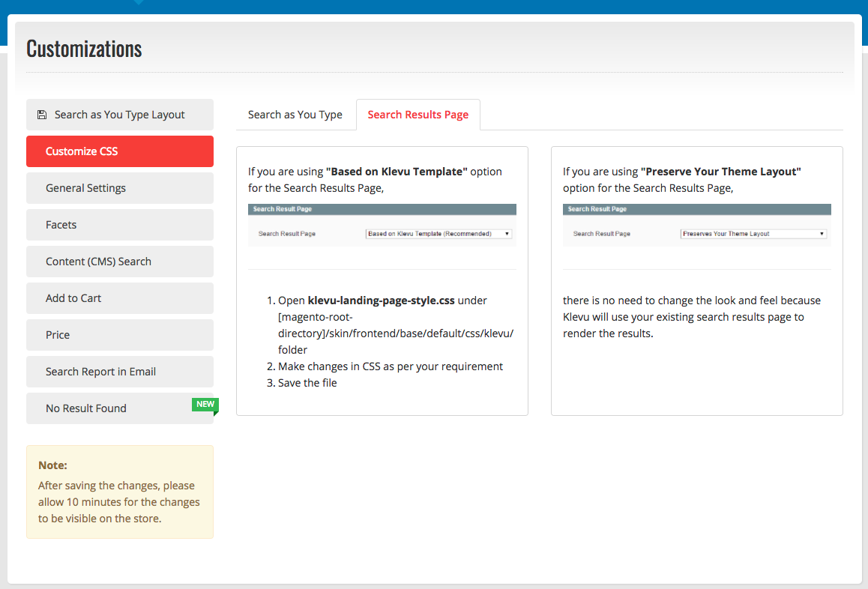The image size is (868, 589).
Task: Click the Customizations page heading
Action: coord(84,49)
